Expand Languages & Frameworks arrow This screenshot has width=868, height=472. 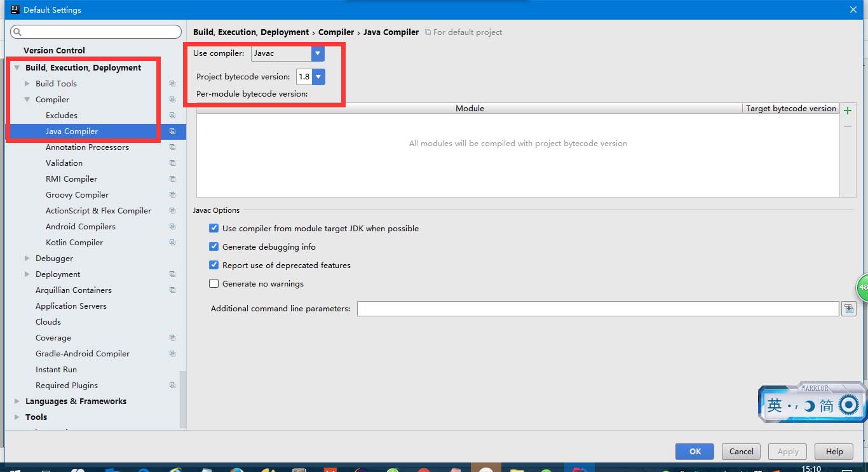click(x=17, y=401)
